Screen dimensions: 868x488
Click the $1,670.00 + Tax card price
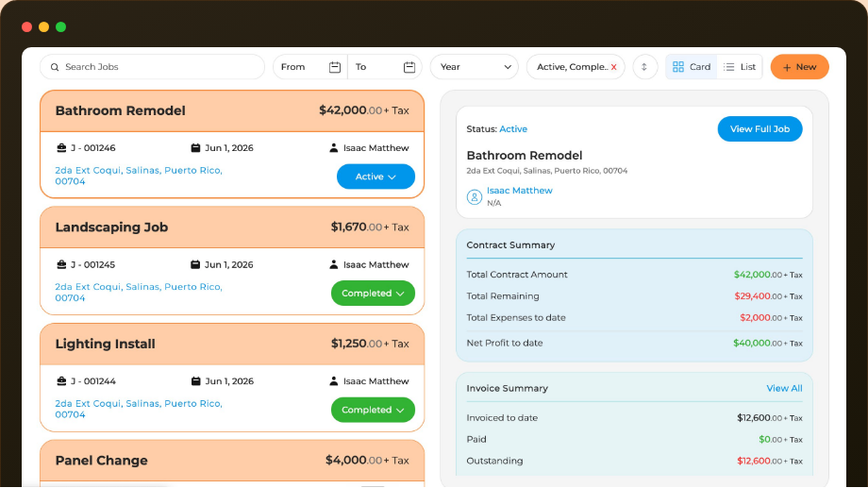click(370, 227)
